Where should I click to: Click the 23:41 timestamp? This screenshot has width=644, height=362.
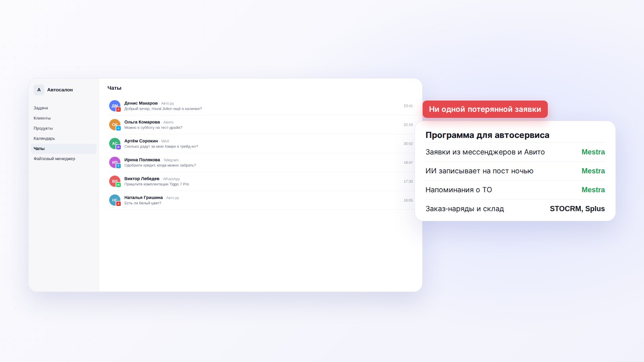pyautogui.click(x=408, y=106)
